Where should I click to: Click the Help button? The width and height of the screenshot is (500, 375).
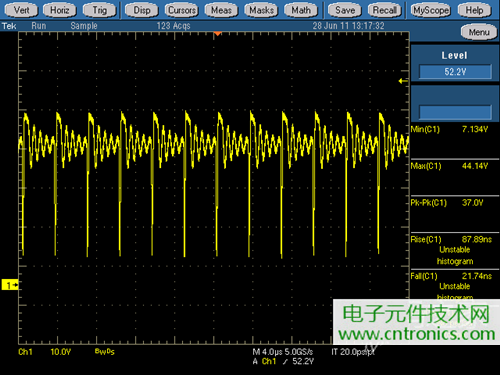pos(475,10)
